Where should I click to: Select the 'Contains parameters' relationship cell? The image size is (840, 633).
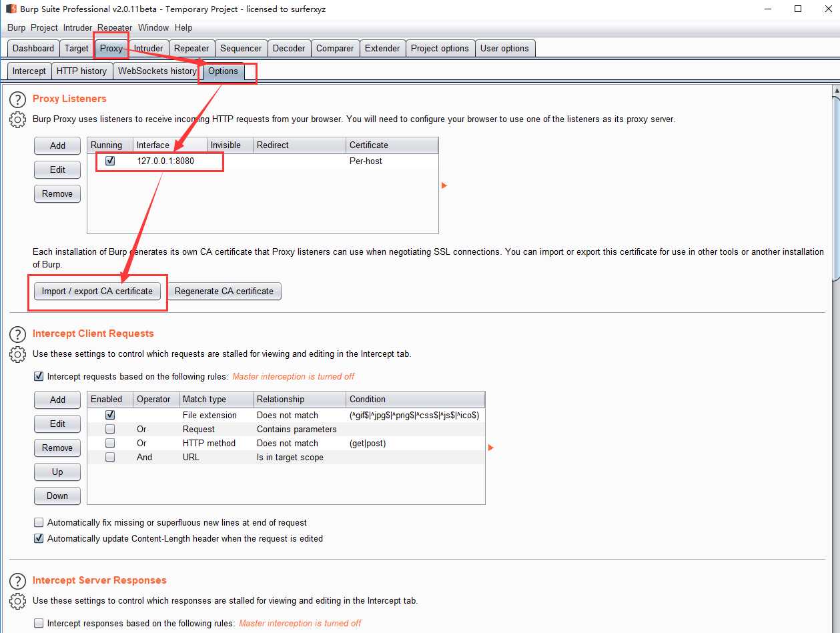[300, 429]
